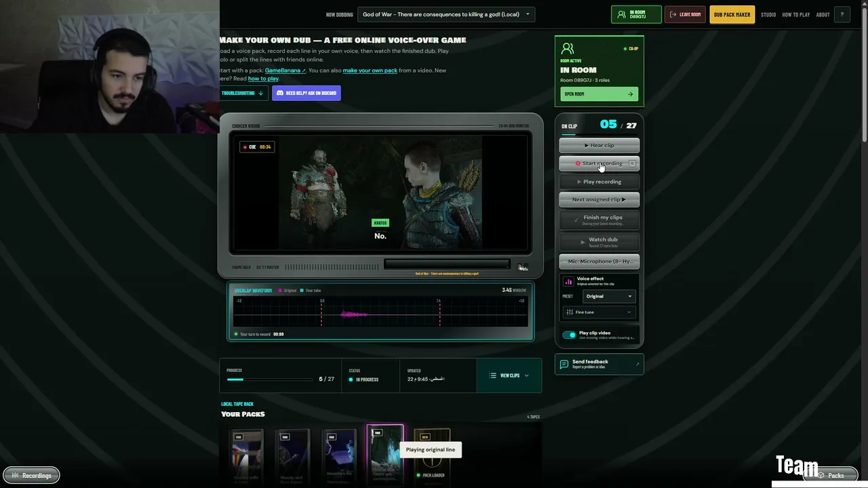Image resolution: width=868 pixels, height=488 pixels.
Task: Click the Play recording button
Action: point(599,182)
